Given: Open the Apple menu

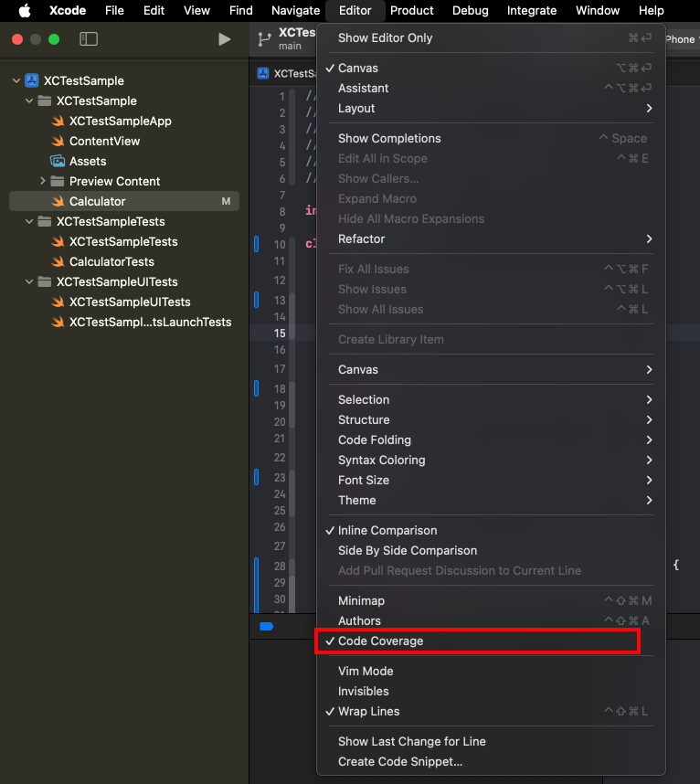Looking at the screenshot, I should tap(25, 10).
